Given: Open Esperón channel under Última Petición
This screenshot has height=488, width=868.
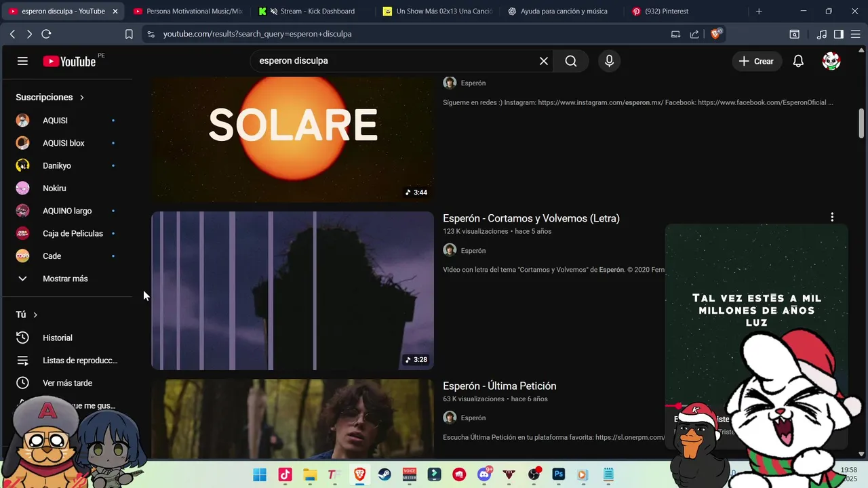Looking at the screenshot, I should coord(473,418).
